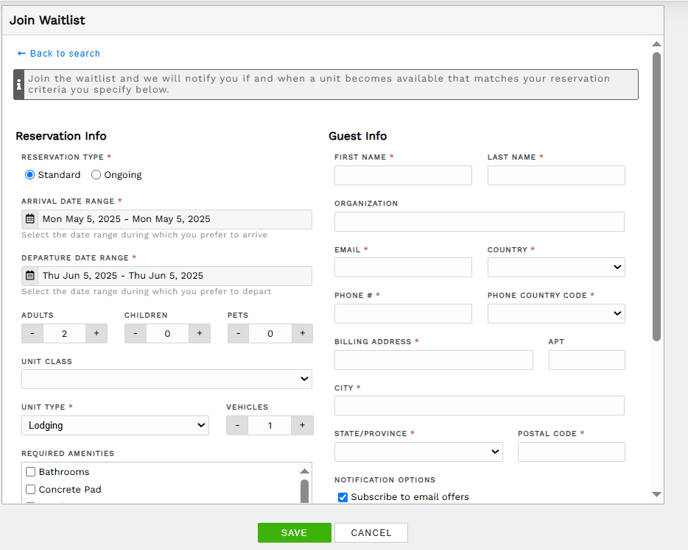Click the arrival date calendar icon
This screenshot has width=688, height=550.
pos(30,219)
